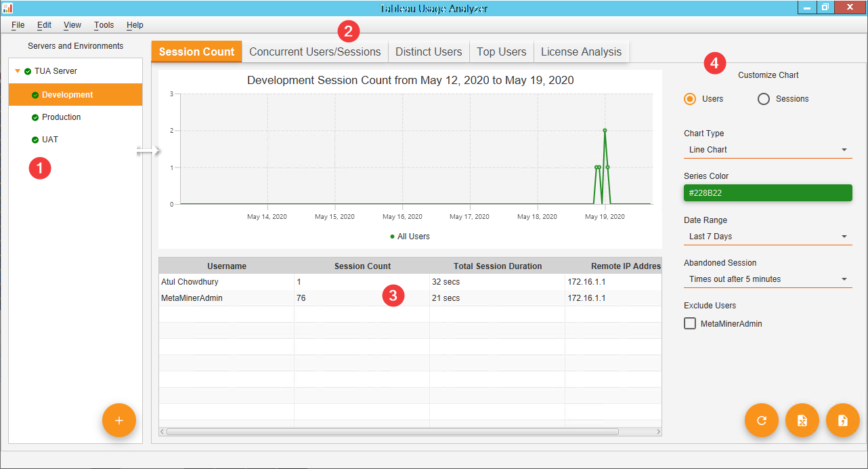The height and width of the screenshot is (469, 868).
Task: Open the Chart Type dropdown
Action: (x=768, y=150)
